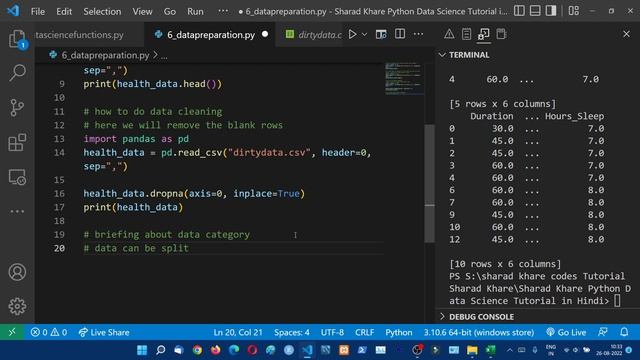Viewport: 640px width, 360px height.
Task: Open the Explorer view in activity bar
Action: [17, 39]
